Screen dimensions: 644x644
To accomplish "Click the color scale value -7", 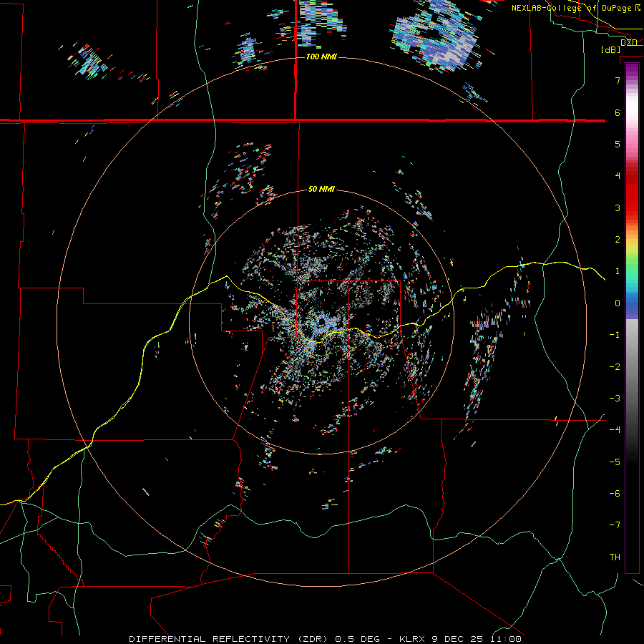I will coord(615,525).
